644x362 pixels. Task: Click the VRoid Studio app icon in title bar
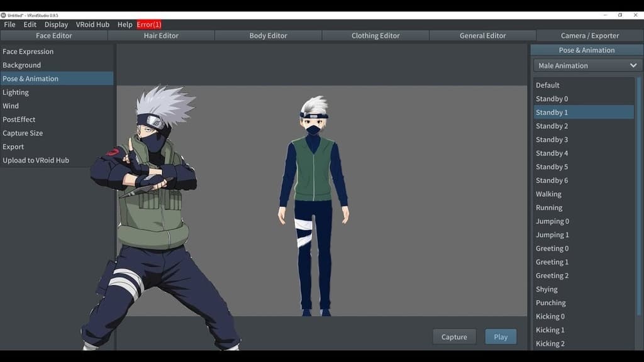pos(3,15)
